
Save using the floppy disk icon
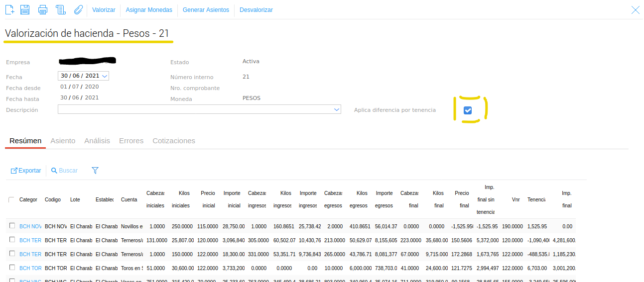25,9
